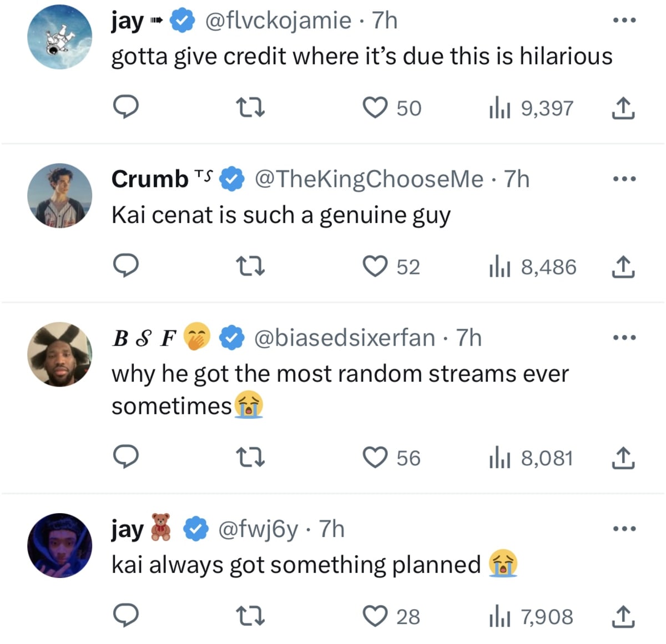Click the retweet icon under @biasedsixerfan's reply
The image size is (666, 644).
250,458
